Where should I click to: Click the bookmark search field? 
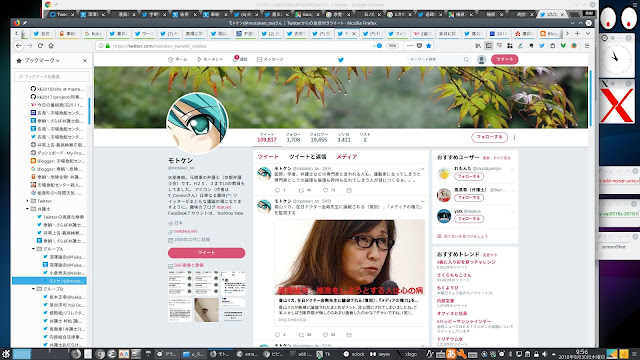click(x=52, y=76)
